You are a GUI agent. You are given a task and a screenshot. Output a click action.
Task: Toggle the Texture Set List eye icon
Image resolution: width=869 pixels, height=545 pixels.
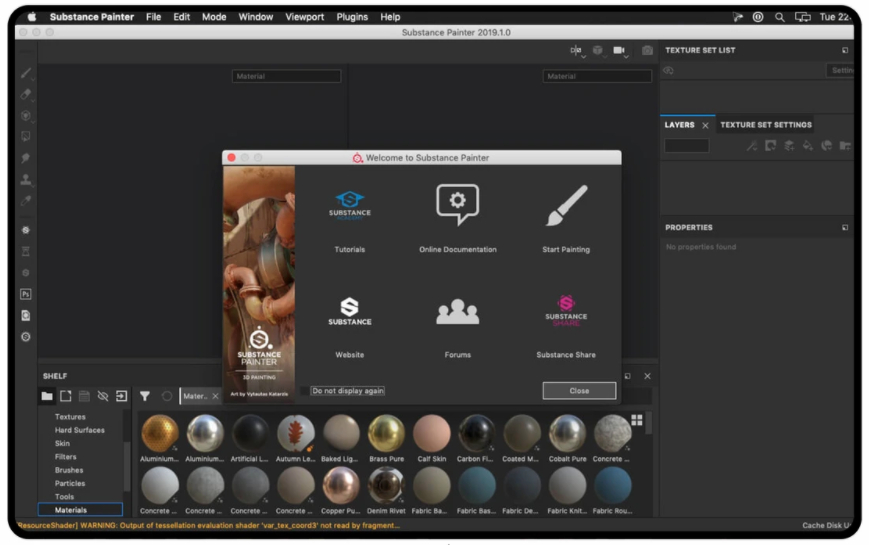tap(668, 70)
